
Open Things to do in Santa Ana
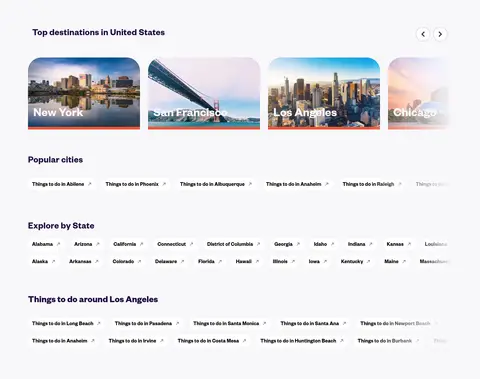pos(313,323)
